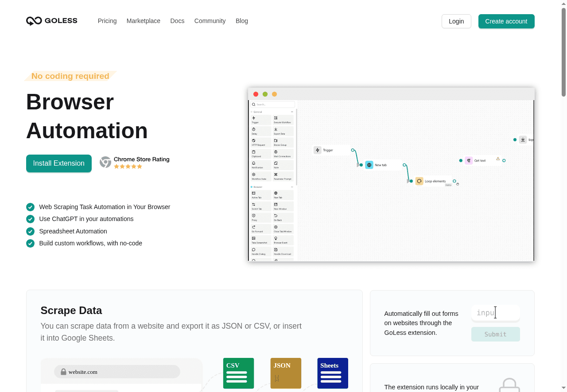Click the CSV file icon
567x392 pixels.
point(238,373)
